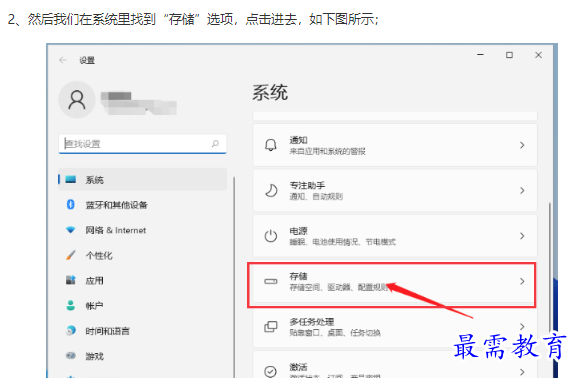Expand the 多任务处理 row chevron
Image resolution: width=575 pixels, height=378 pixels.
(522, 326)
